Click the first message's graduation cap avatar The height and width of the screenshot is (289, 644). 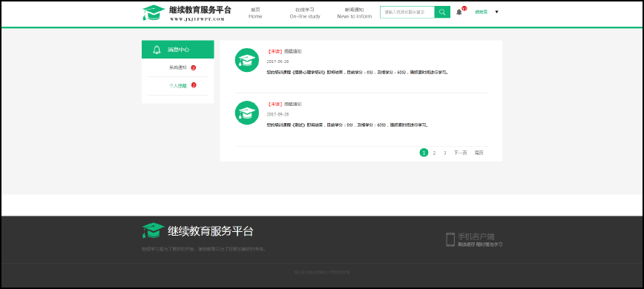(247, 60)
